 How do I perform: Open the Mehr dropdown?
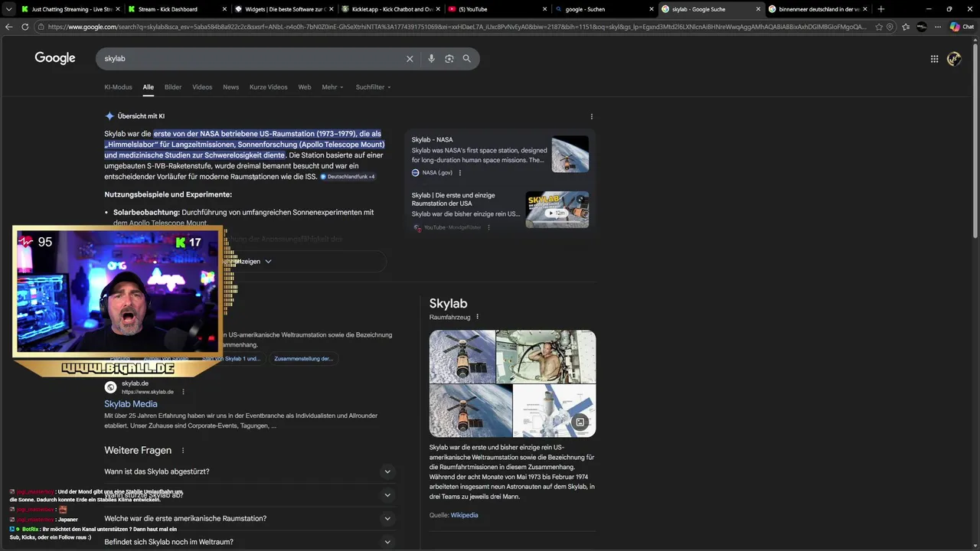332,87
